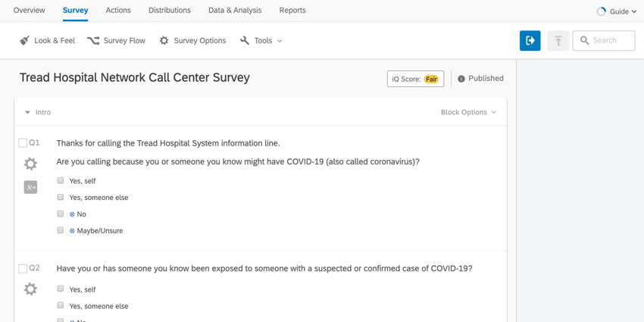The width and height of the screenshot is (644, 322).
Task: Collapse the Intro block triangle
Action: (x=27, y=112)
